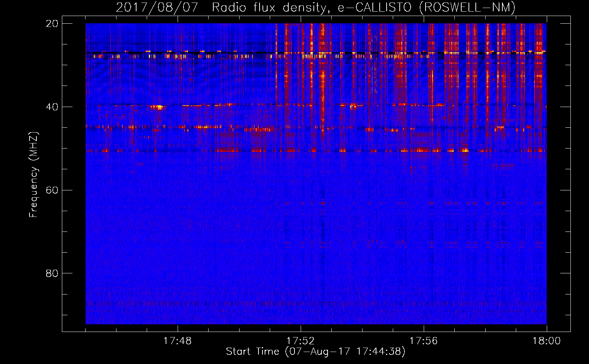Image resolution: width=589 pixels, height=364 pixels.
Task: Click the '17:56' time tick label
Action: [x=423, y=341]
